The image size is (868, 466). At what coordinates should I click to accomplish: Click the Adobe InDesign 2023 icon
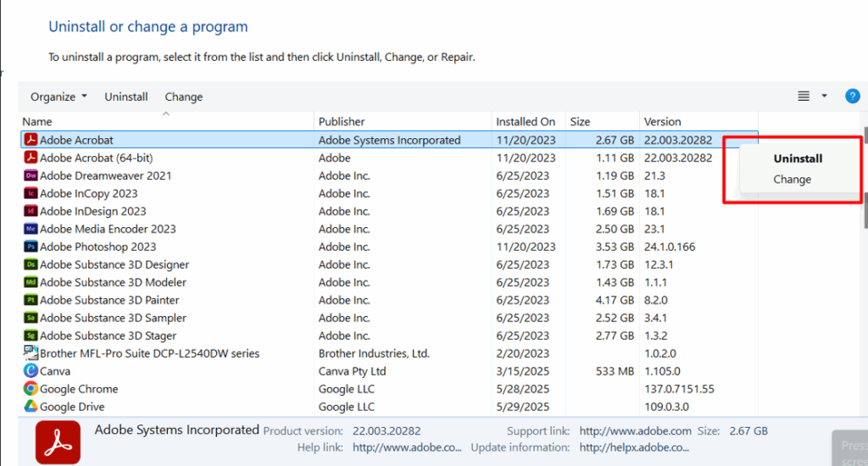click(x=31, y=211)
